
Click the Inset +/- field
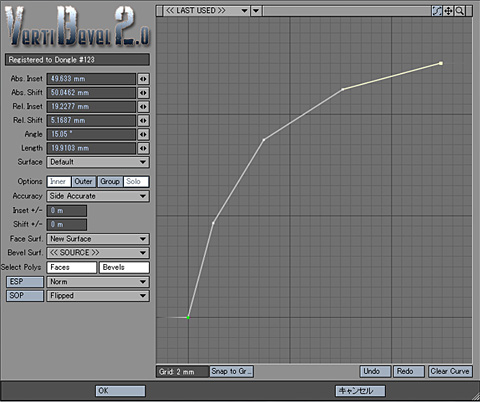[x=67, y=211]
